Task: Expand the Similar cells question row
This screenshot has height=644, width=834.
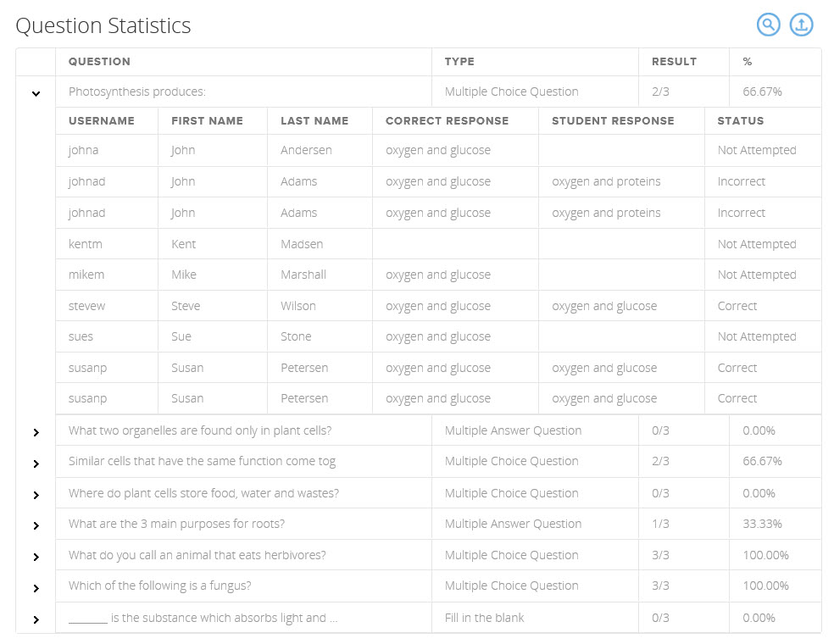Action: tap(36, 464)
